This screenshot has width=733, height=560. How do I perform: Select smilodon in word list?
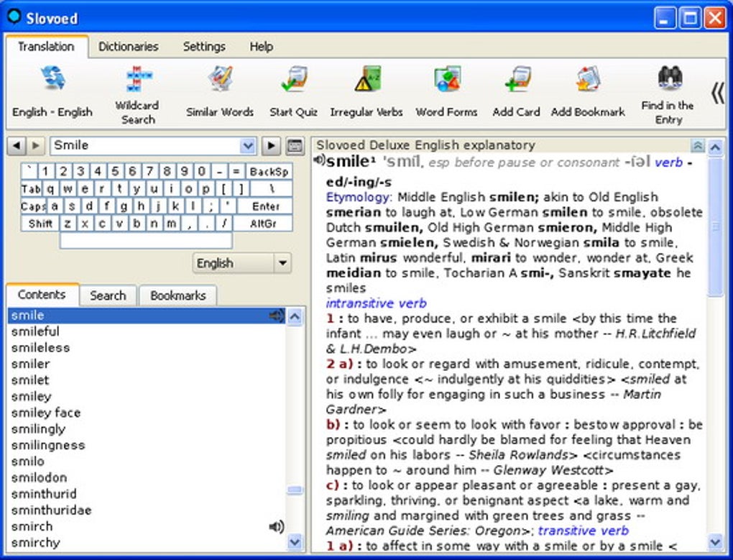147,478
